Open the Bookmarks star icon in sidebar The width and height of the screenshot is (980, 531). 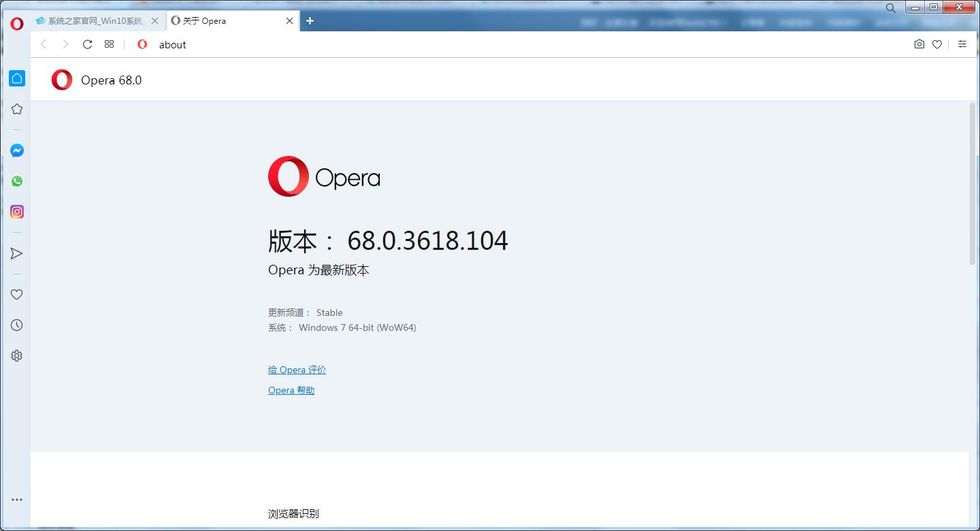(16, 108)
